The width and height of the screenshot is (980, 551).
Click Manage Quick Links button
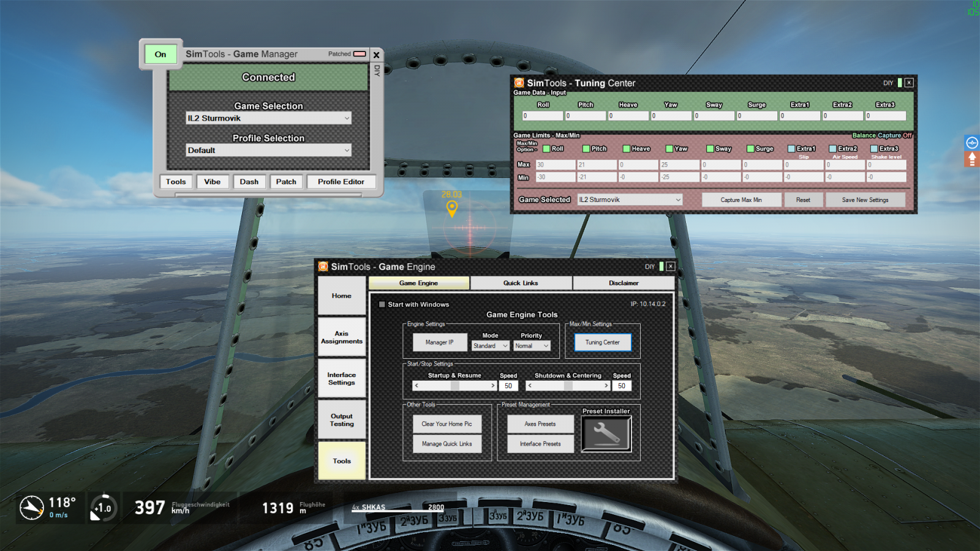pos(447,444)
